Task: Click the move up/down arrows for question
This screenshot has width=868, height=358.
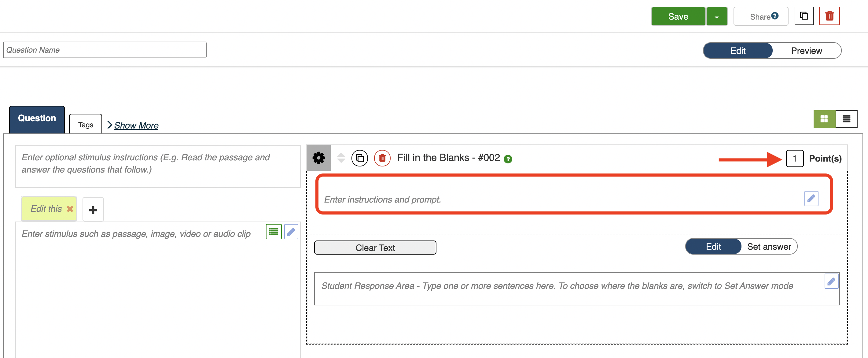Action: (341, 158)
